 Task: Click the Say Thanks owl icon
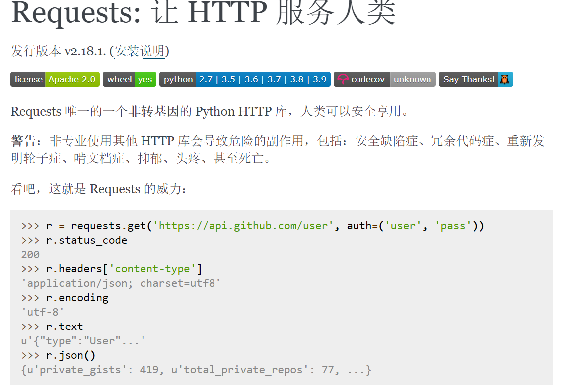tap(505, 79)
